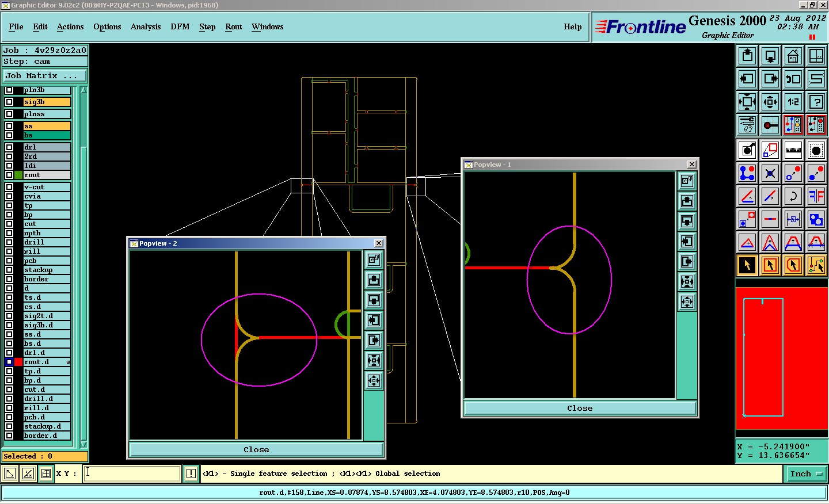This screenshot has height=504, width=829.
Task: Click the rotate arrow icon
Action: pos(793,196)
